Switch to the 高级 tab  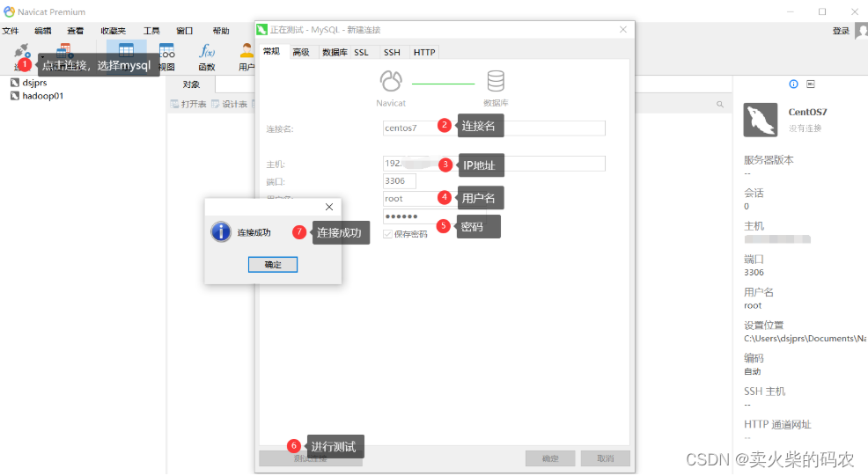(x=301, y=52)
